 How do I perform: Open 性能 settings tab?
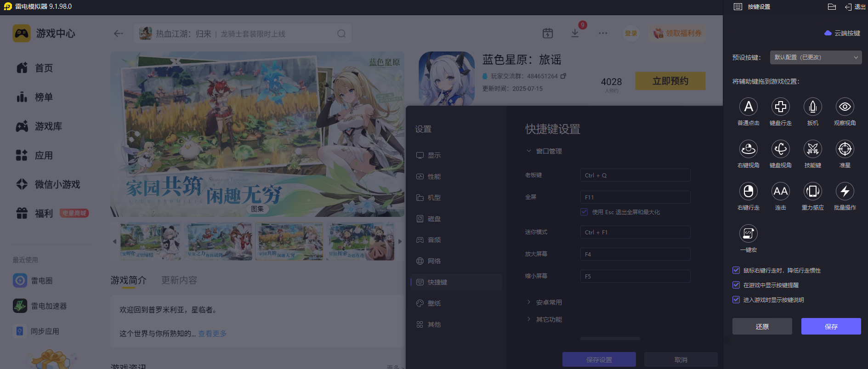(456, 176)
